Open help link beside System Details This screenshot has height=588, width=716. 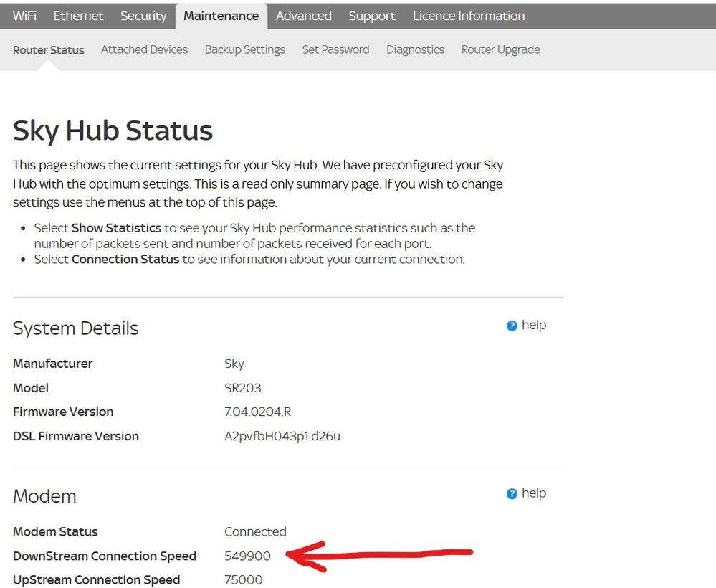tap(534, 325)
